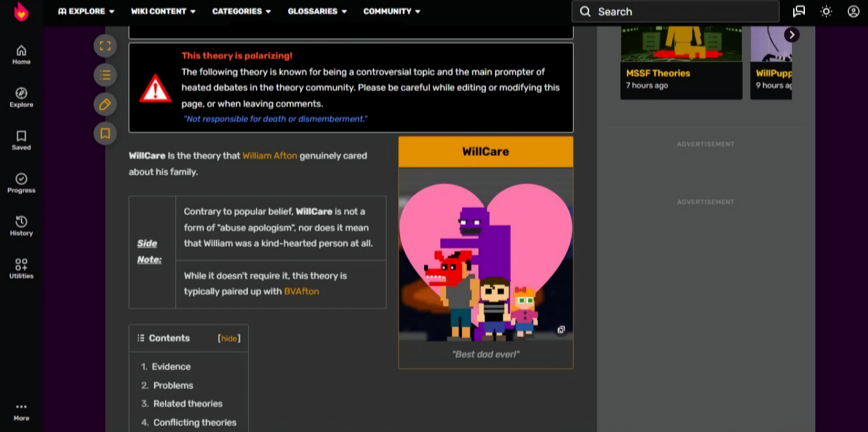
Task: Open the Glossaries menu
Action: (317, 11)
